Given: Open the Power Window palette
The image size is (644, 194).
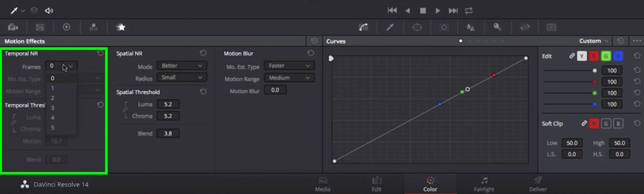Looking at the screenshot, I should (417, 28).
